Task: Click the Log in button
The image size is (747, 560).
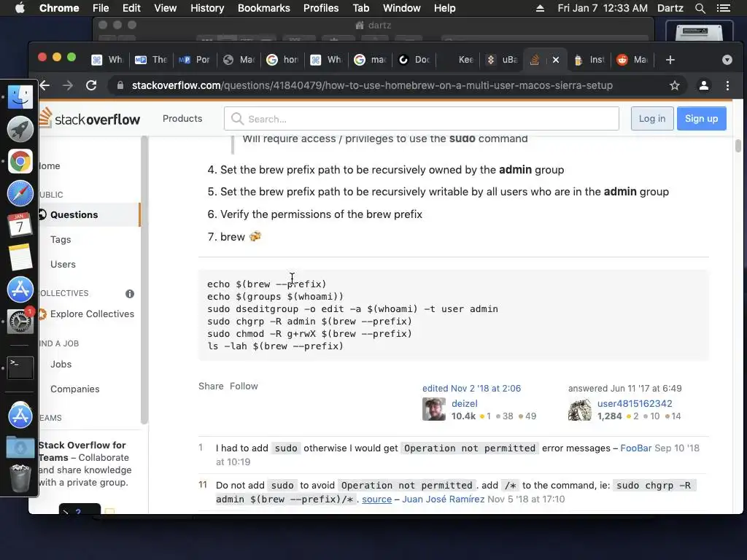Action: point(652,119)
